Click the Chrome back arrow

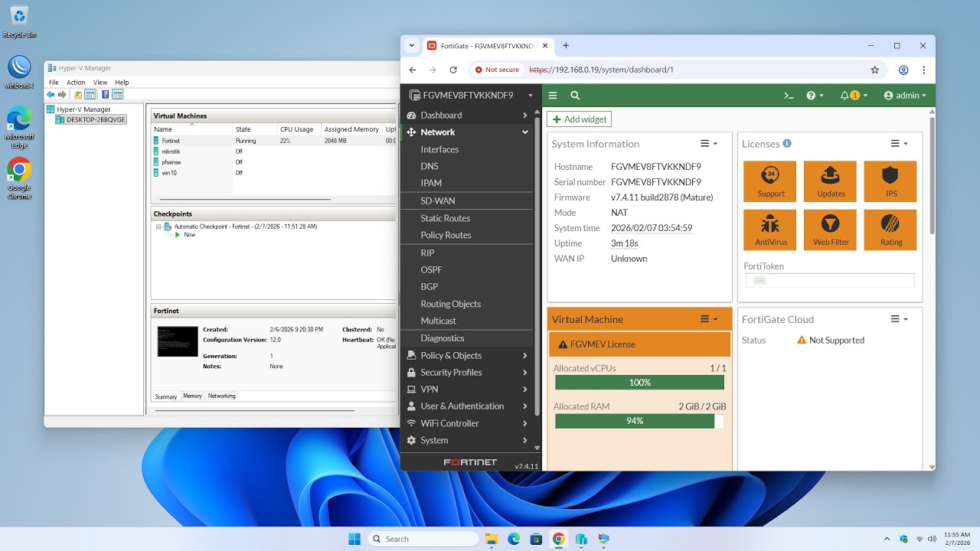coord(413,70)
